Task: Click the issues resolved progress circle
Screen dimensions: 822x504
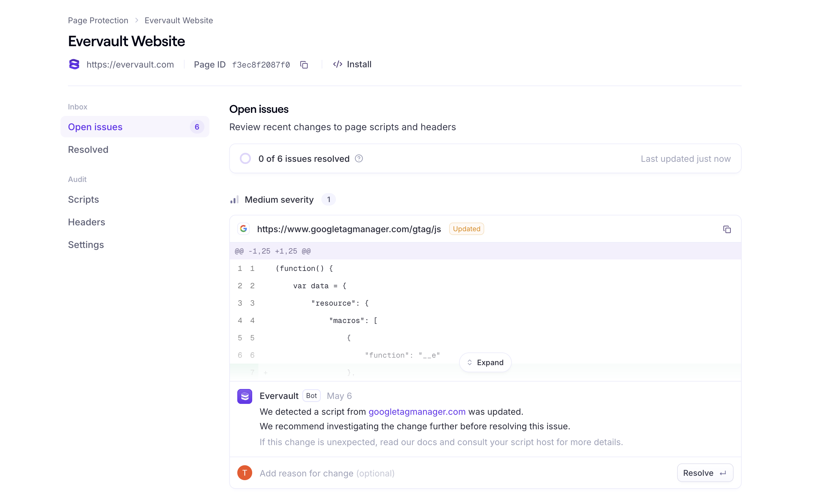Action: (x=245, y=159)
